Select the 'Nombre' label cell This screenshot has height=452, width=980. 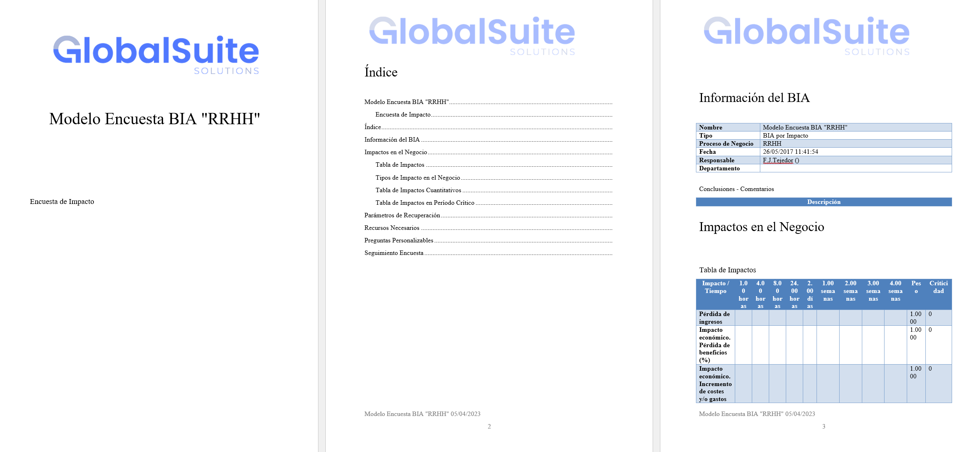pos(728,127)
